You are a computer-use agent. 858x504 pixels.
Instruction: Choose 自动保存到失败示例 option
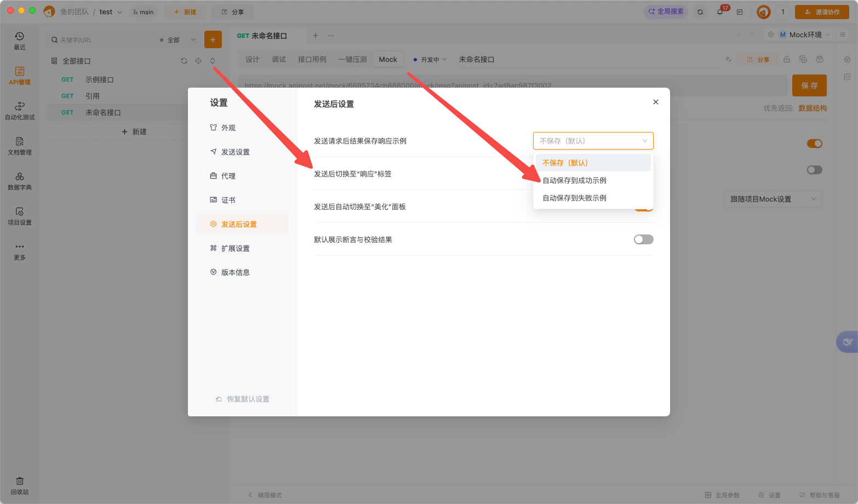[x=593, y=198]
